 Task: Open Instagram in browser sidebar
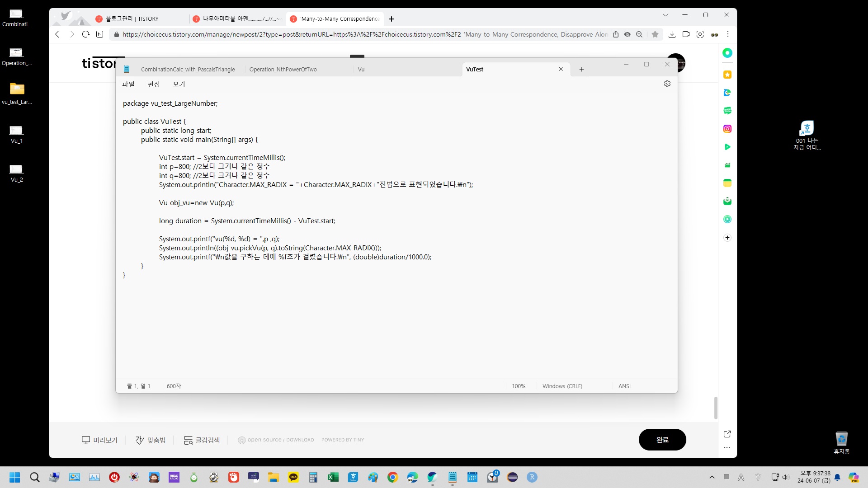coord(727,129)
